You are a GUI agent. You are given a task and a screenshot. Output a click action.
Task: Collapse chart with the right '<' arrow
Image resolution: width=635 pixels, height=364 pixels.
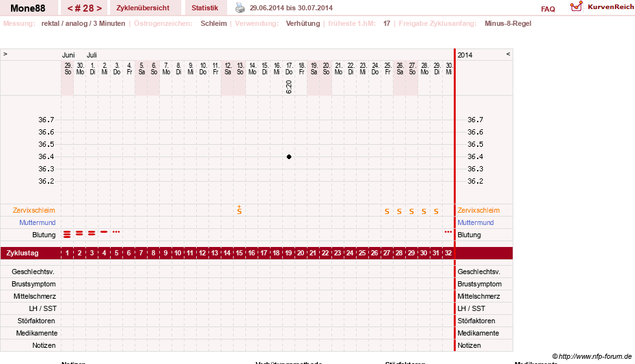(x=508, y=54)
